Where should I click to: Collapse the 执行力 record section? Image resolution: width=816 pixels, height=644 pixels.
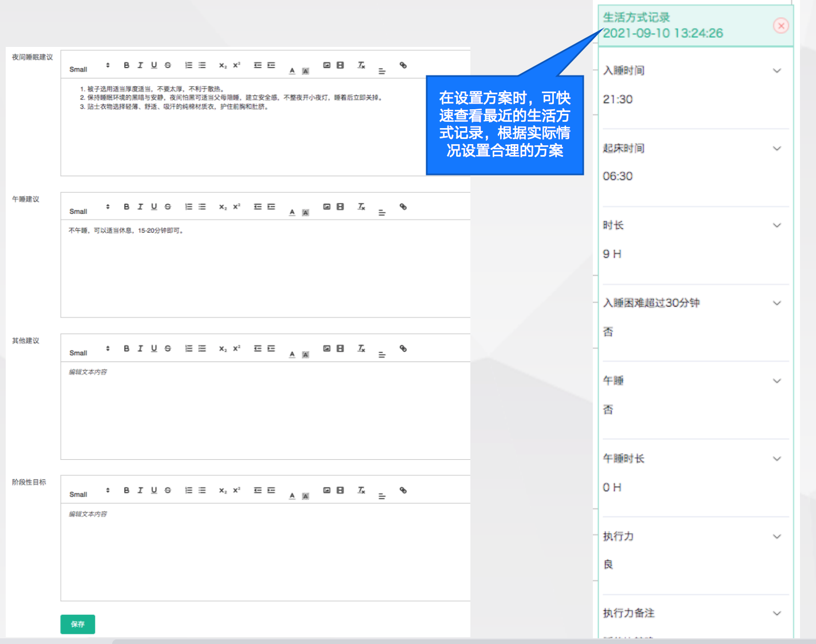click(x=777, y=536)
